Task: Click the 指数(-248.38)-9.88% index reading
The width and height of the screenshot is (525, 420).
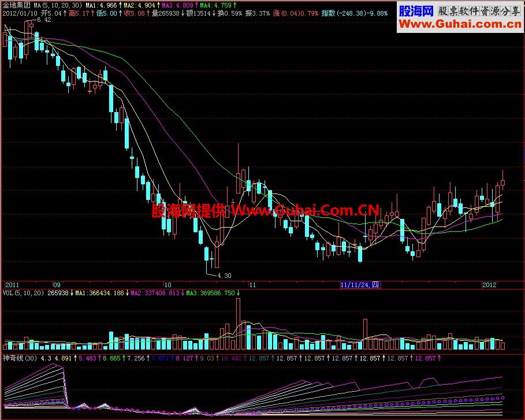Action: (355, 13)
